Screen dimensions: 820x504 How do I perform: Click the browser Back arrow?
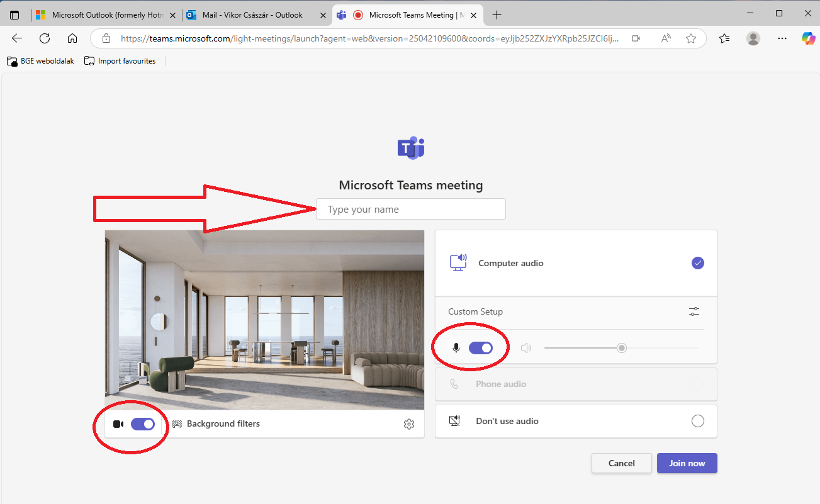(17, 38)
